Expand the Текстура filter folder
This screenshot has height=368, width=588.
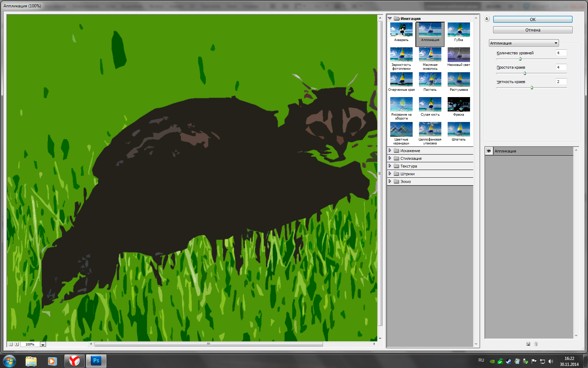click(x=390, y=166)
